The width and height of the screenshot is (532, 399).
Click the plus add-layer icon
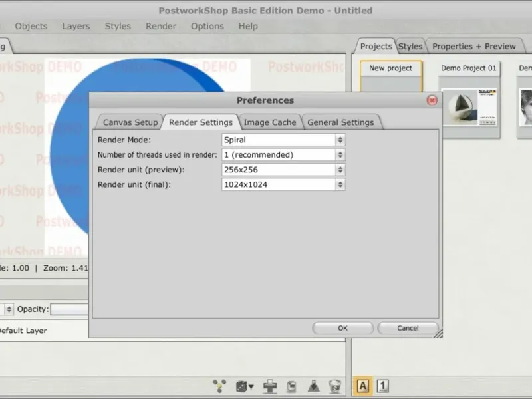coord(270,386)
